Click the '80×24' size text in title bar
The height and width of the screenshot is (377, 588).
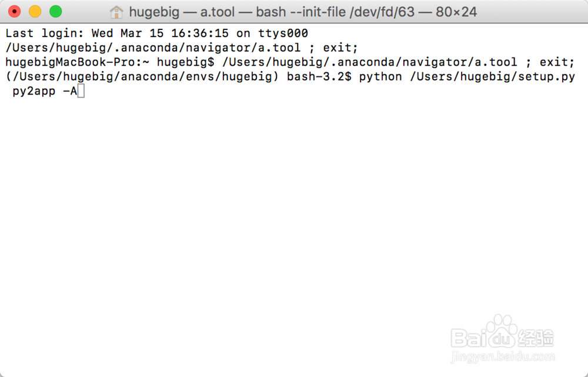click(x=456, y=12)
